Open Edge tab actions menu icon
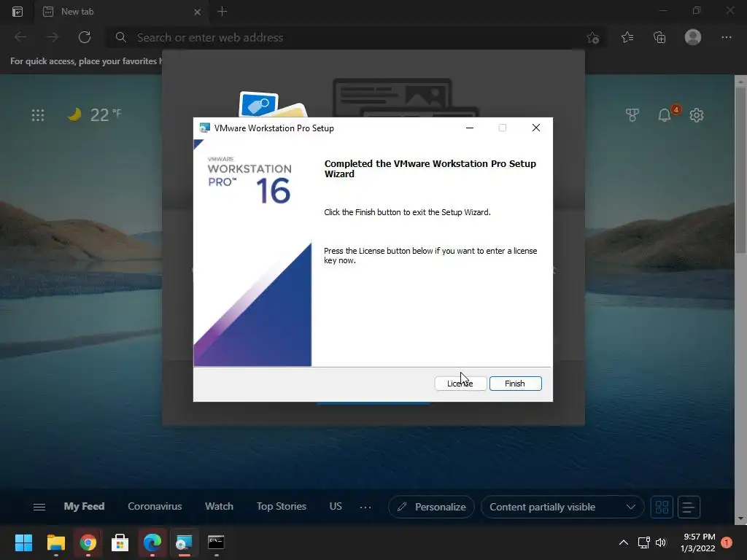The image size is (747, 560). [x=18, y=12]
